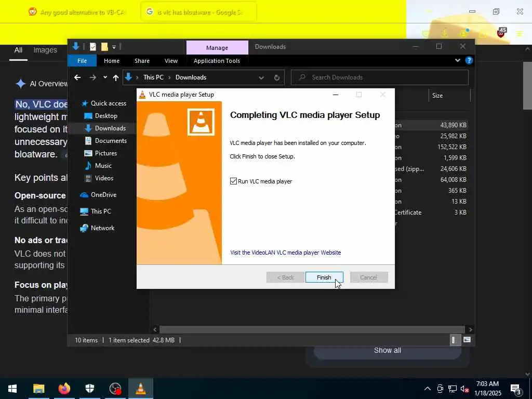
Task: Select Google search vlc bloatware tab
Action: point(199,12)
